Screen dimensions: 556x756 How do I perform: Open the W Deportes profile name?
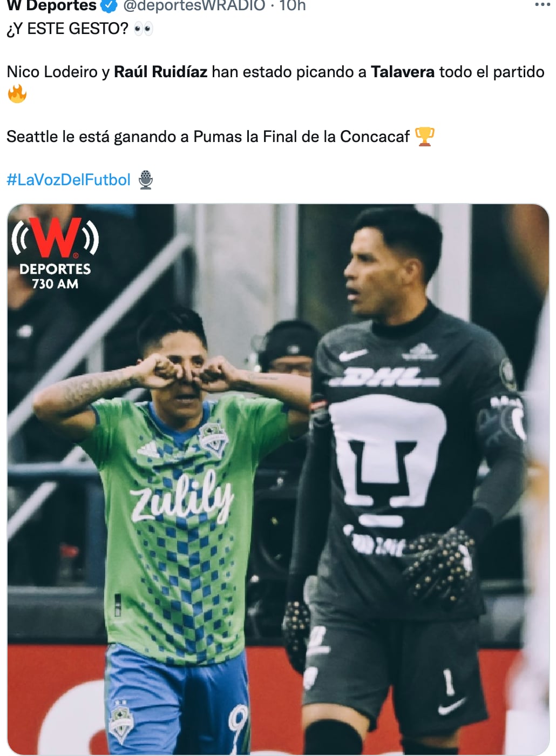(52, 5)
